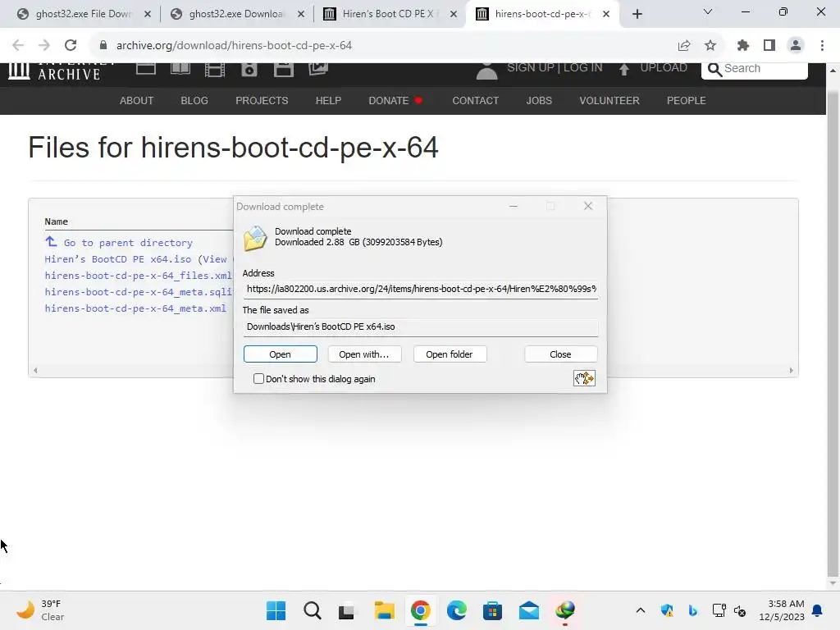Open folder containing the download

(450, 354)
